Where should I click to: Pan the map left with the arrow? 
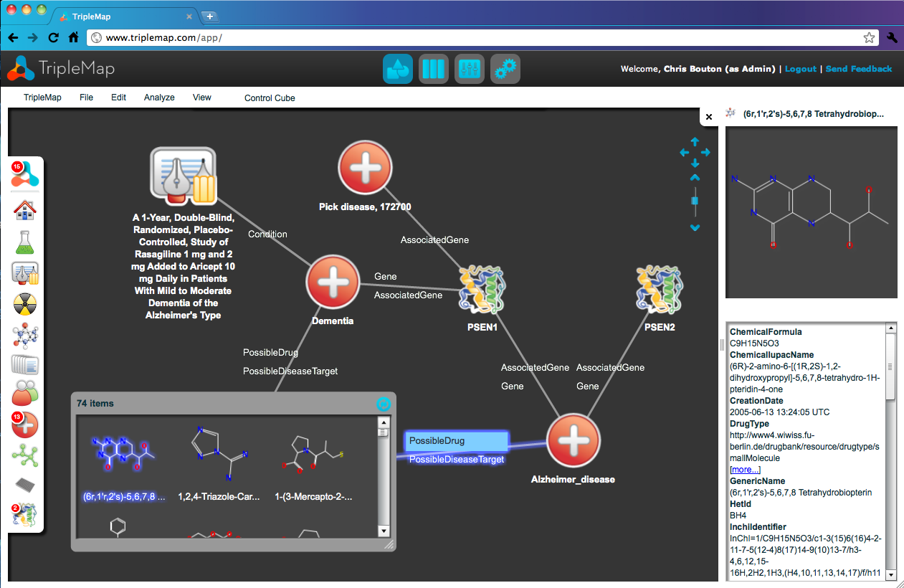[x=684, y=152]
